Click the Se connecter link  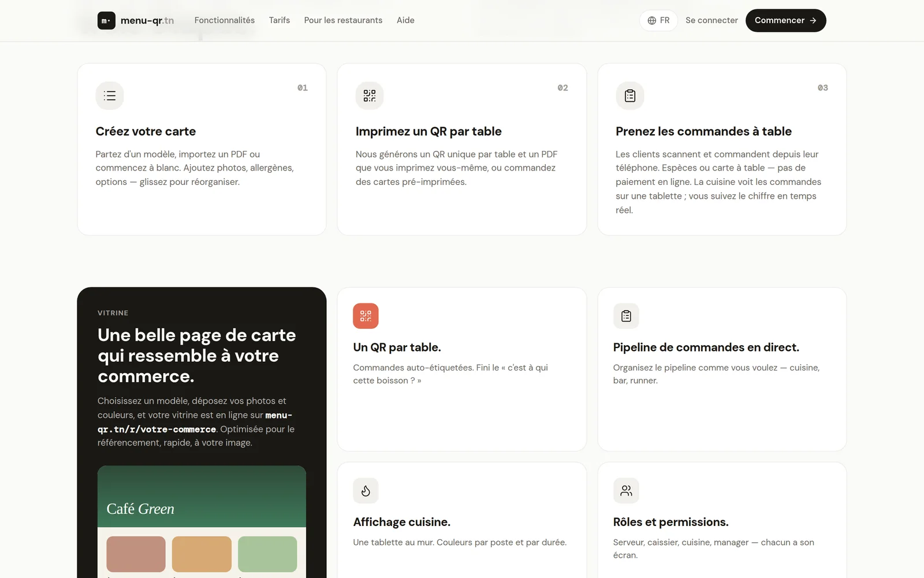[x=711, y=20]
